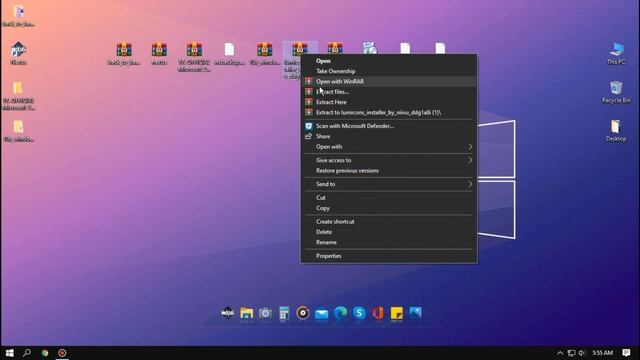Select the diamond-logo shortcut on desktop left

[18, 53]
